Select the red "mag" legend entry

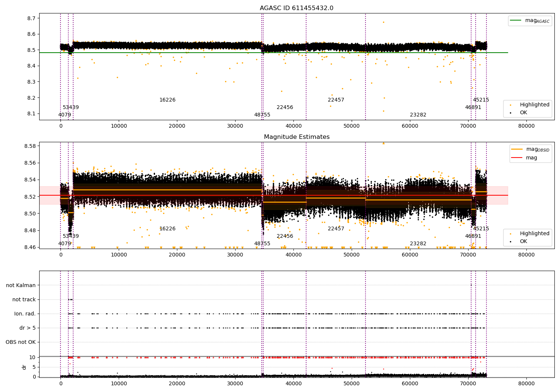pyautogui.click(x=524, y=158)
